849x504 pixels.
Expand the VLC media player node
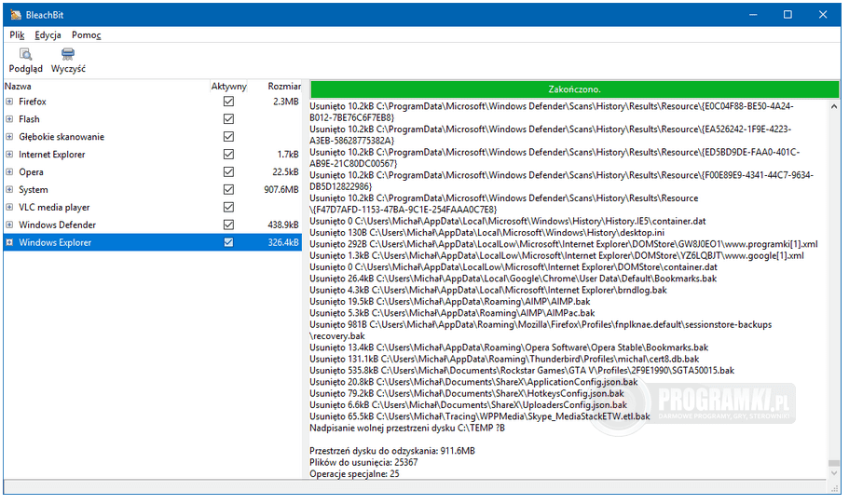click(9, 207)
